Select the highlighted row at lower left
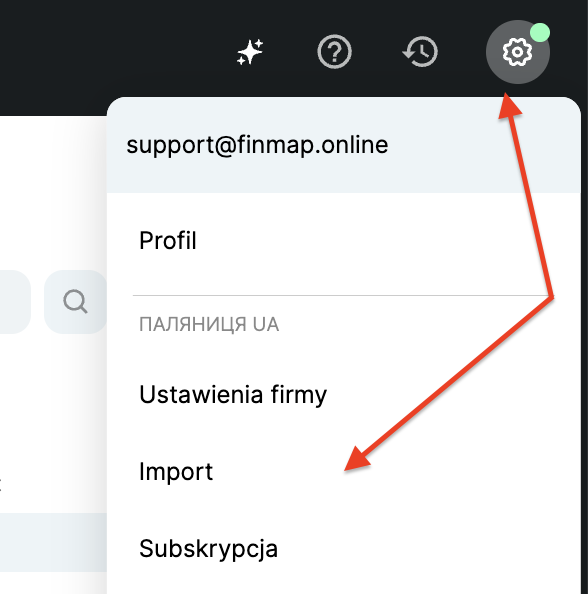Image resolution: width=588 pixels, height=594 pixels. coord(53,542)
